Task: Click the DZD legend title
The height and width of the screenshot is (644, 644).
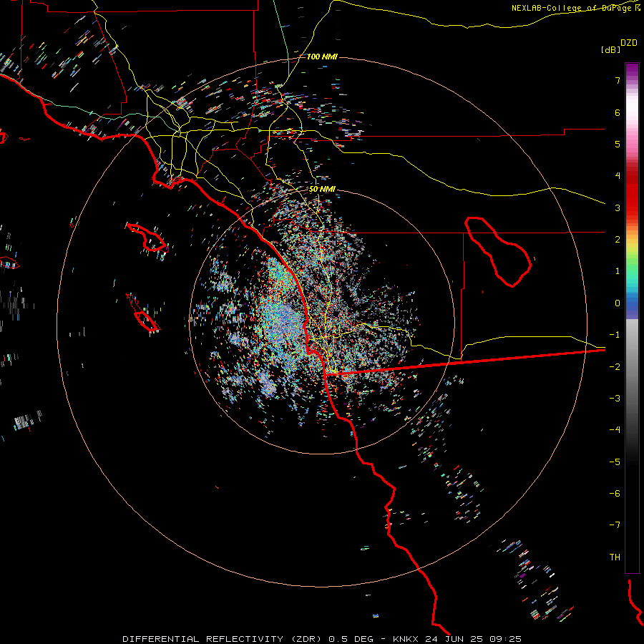Action: click(629, 43)
